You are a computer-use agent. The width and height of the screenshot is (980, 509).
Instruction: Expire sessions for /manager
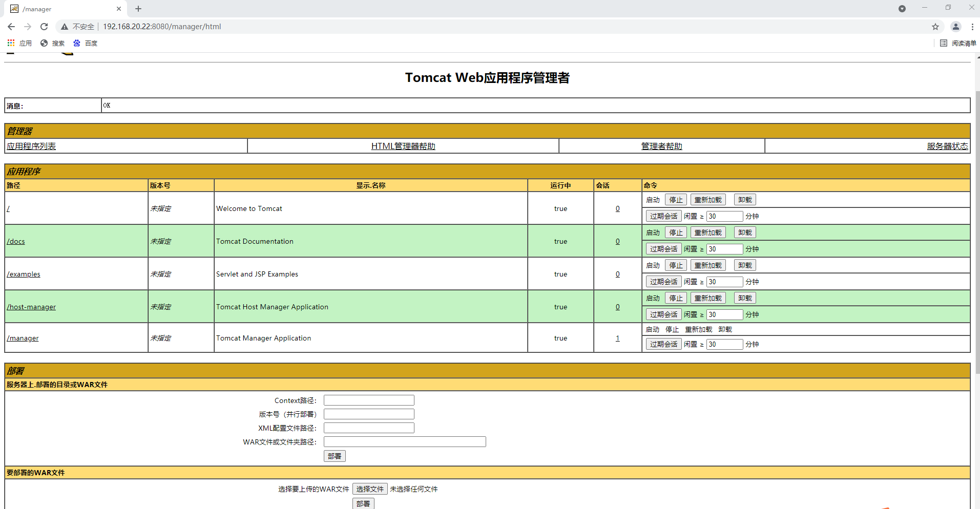663,344
